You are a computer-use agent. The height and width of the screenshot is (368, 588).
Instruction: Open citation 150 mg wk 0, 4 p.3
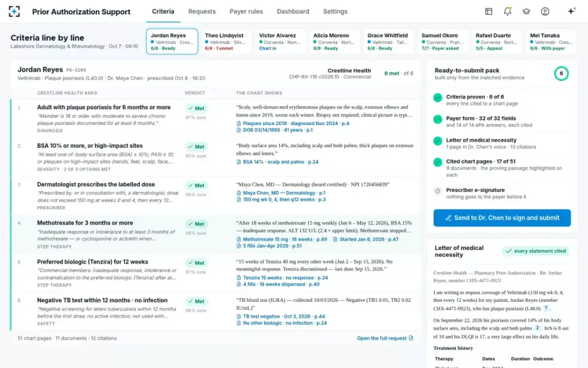[281, 200]
